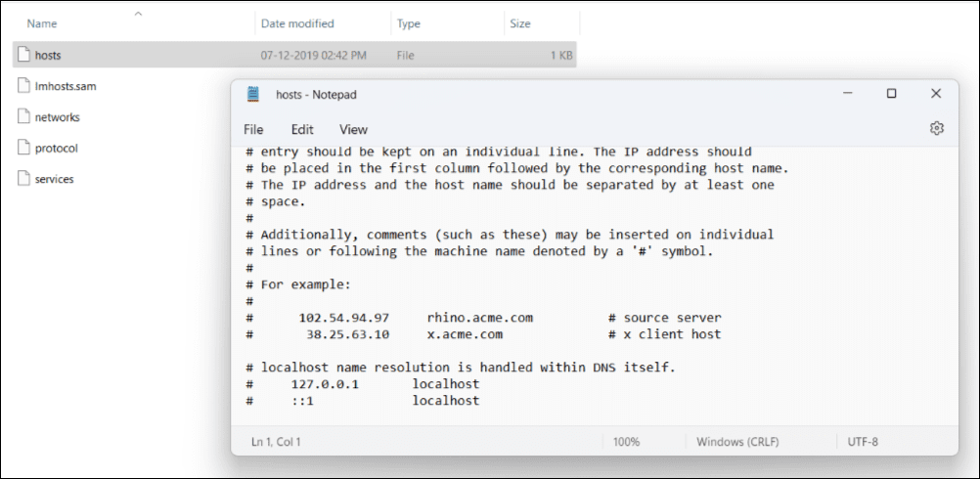Image resolution: width=980 pixels, height=479 pixels.
Task: Close the Notepad window
Action: [936, 94]
